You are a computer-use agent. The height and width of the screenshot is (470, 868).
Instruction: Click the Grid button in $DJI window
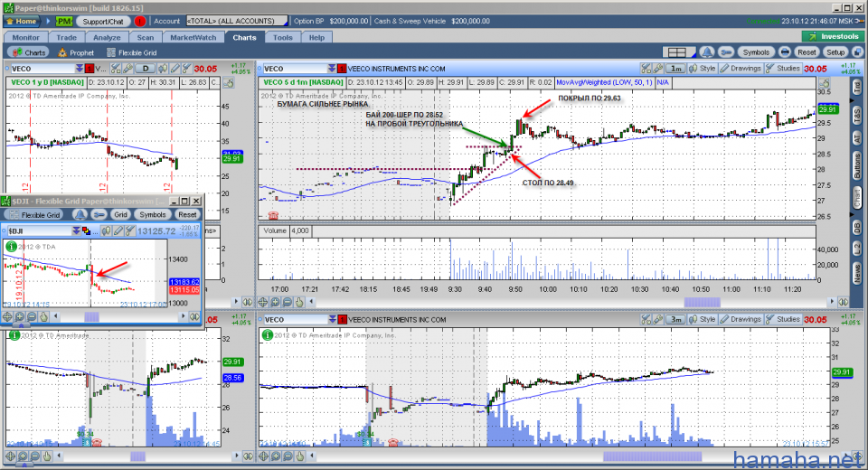[x=120, y=215]
